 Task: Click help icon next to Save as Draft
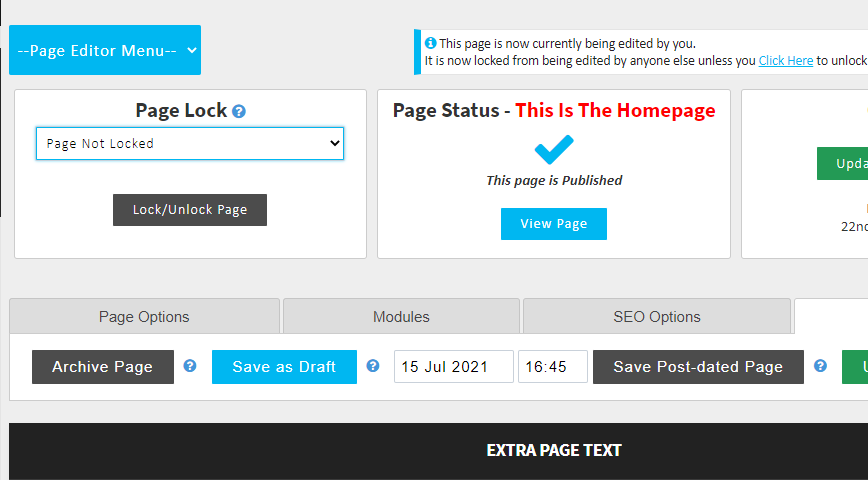click(x=373, y=365)
